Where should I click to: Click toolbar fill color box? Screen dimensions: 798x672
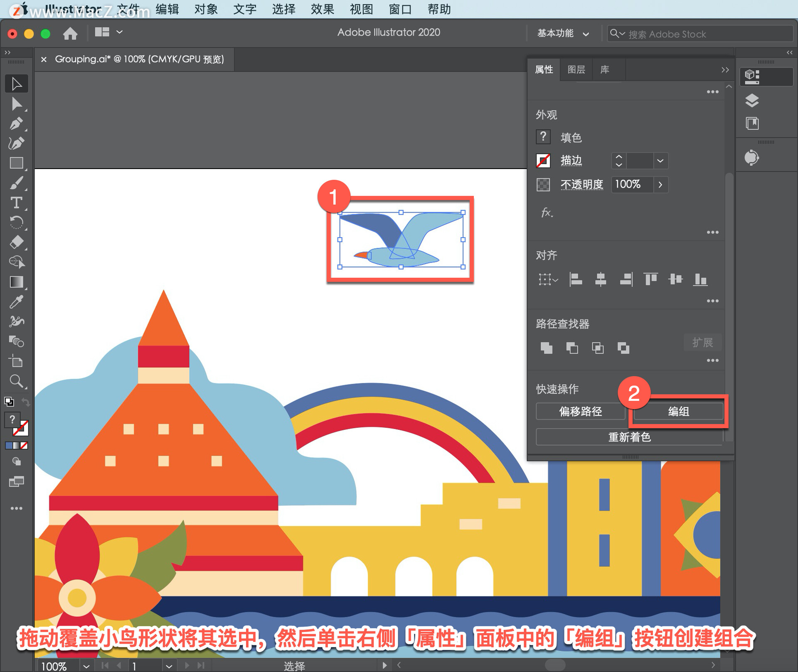(12, 419)
